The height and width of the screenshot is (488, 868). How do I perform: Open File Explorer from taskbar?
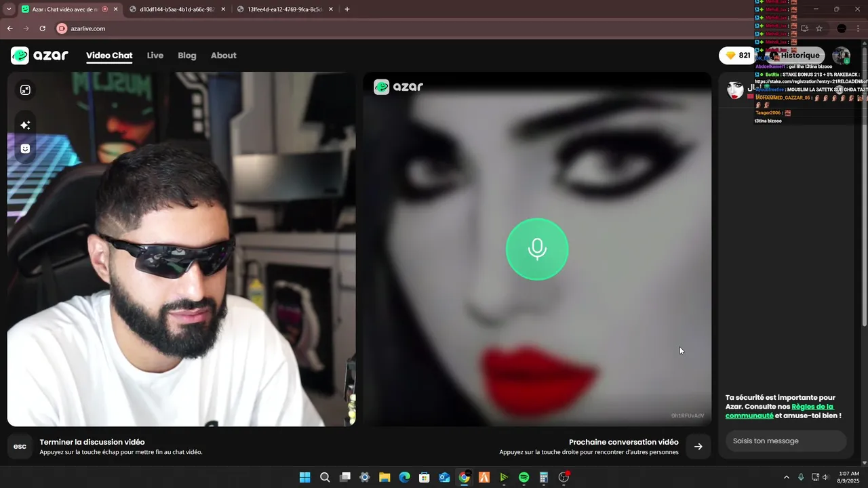pos(384,477)
